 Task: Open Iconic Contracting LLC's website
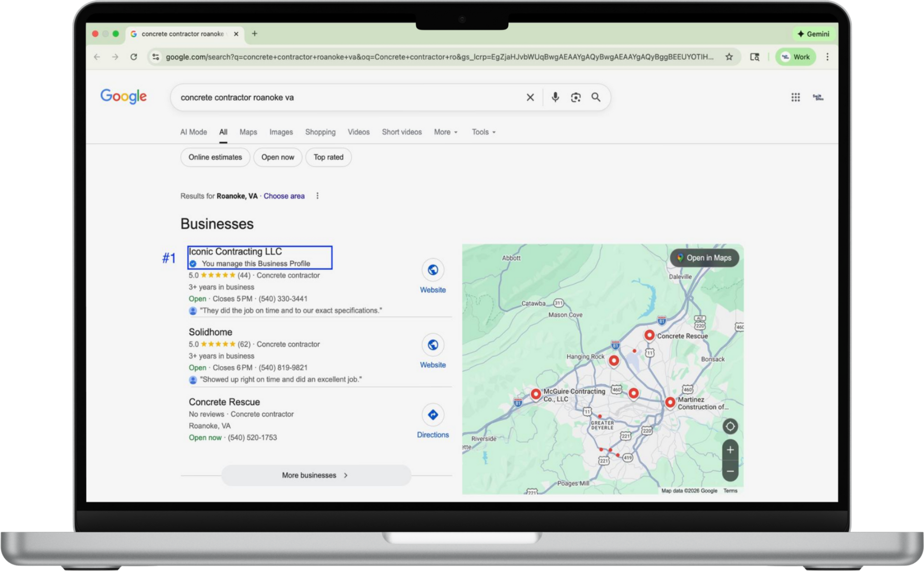pos(432,270)
